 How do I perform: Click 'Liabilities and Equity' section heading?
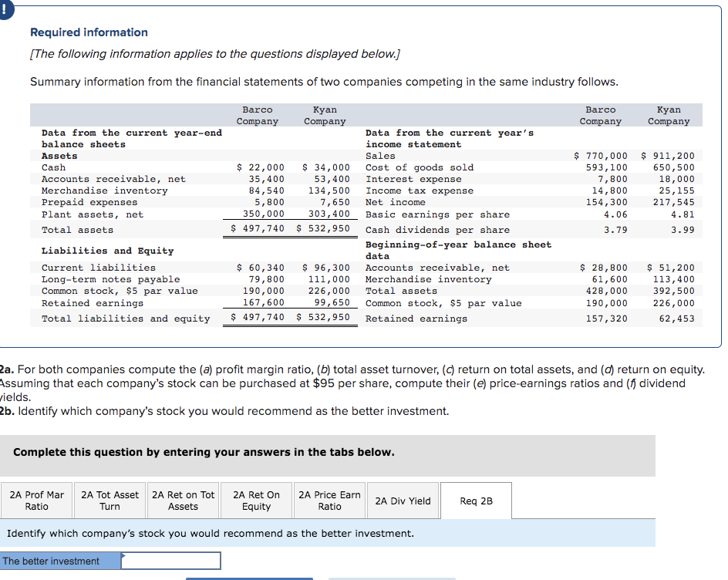tap(107, 251)
